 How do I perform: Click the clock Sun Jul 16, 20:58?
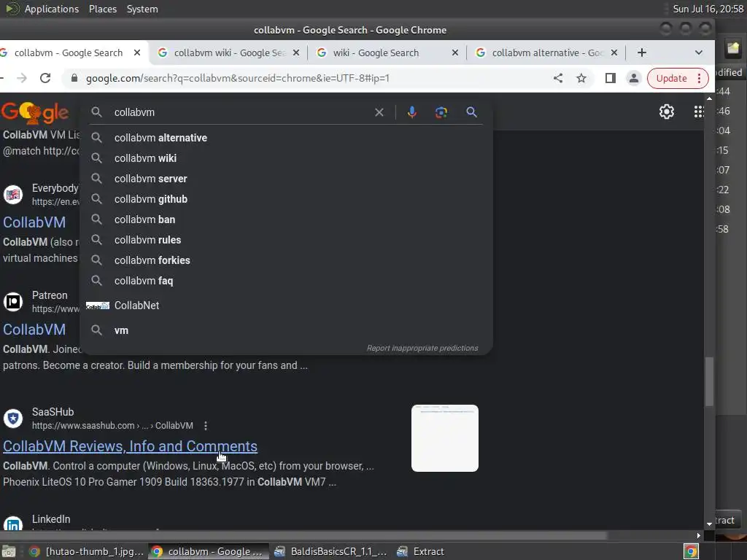[708, 9]
